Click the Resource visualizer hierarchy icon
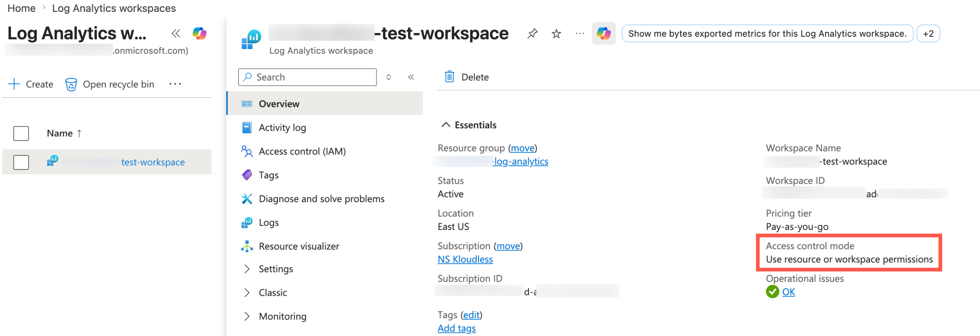This screenshot has width=980, height=336. (247, 246)
